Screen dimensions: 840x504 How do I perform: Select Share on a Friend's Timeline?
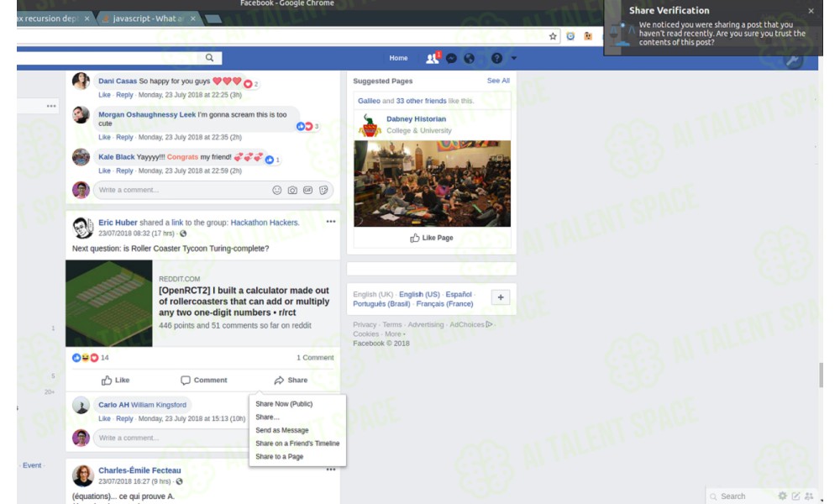click(297, 444)
